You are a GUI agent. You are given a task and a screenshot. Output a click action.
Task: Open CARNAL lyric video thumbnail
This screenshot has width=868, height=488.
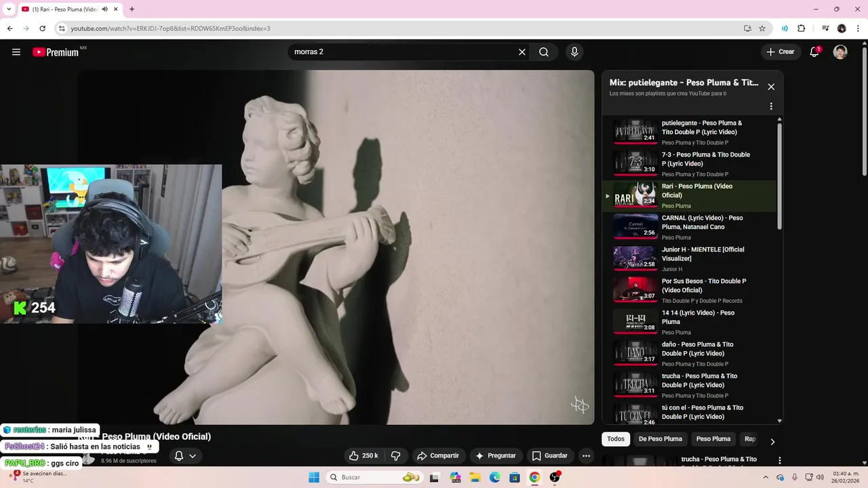[635, 226]
